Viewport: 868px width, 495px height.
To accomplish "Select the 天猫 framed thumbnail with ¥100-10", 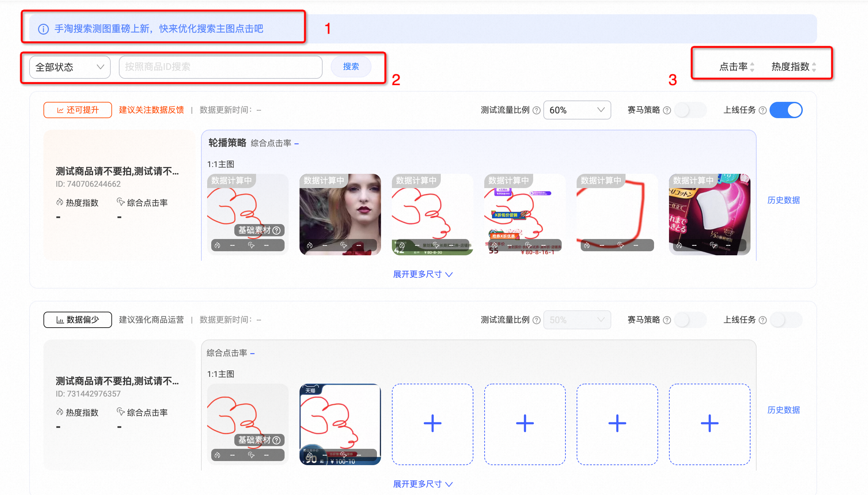I will coord(340,424).
